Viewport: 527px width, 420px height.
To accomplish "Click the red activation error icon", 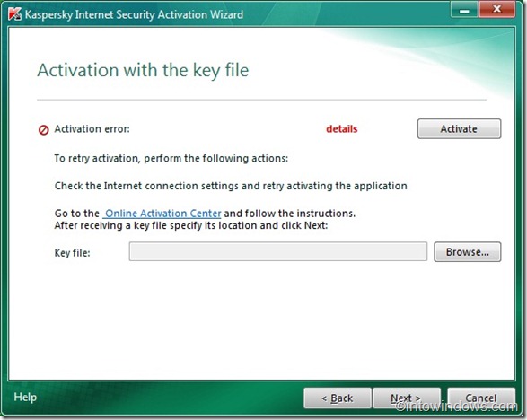I will (43, 130).
